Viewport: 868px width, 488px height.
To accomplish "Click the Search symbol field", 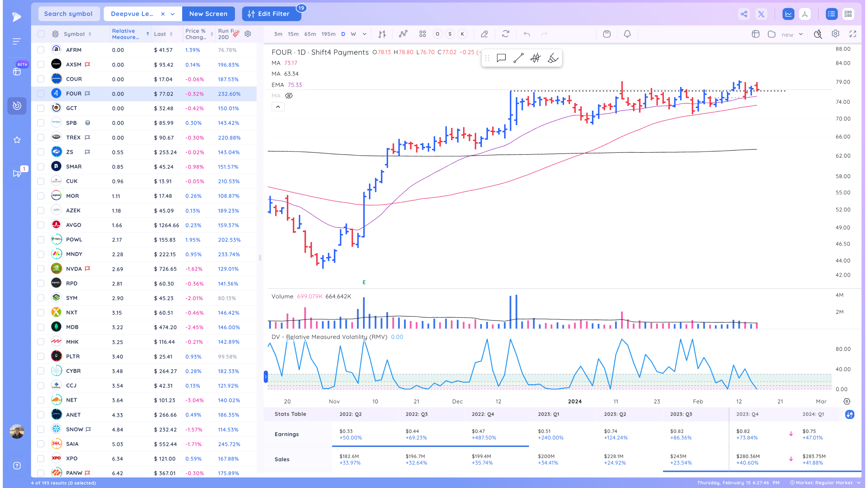I will click(69, 14).
